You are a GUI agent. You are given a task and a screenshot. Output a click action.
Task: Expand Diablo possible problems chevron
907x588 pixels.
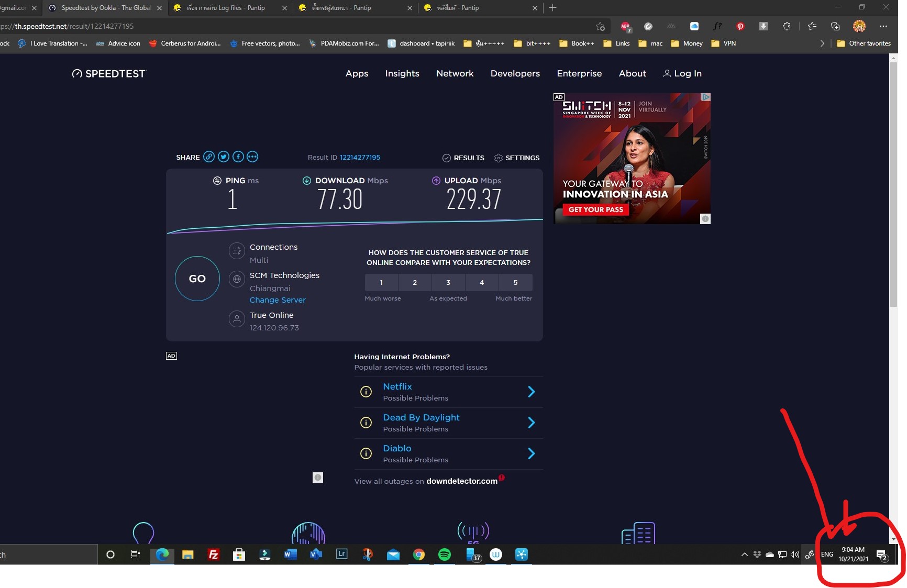[531, 453]
